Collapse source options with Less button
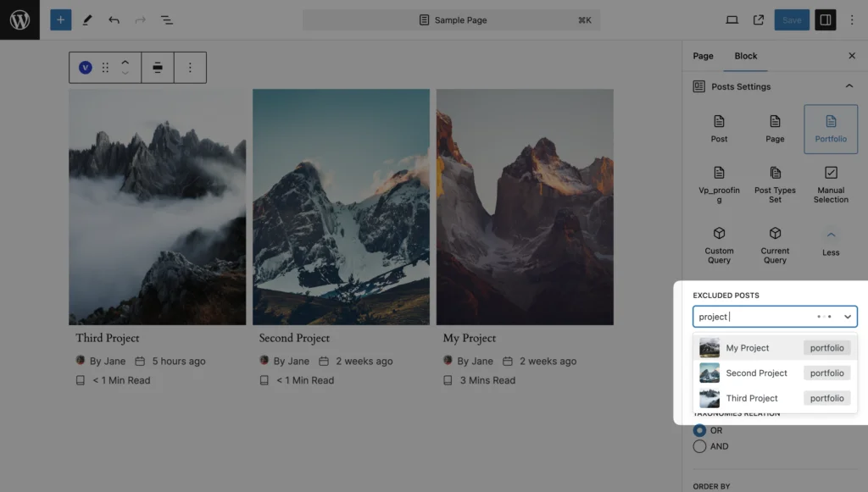Screen dimensions: 868x492 [x=831, y=242]
